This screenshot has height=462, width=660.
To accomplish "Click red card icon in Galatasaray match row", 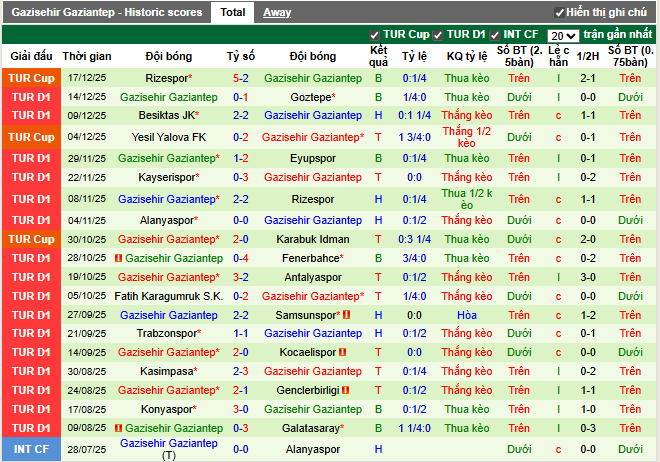I will tap(118, 428).
